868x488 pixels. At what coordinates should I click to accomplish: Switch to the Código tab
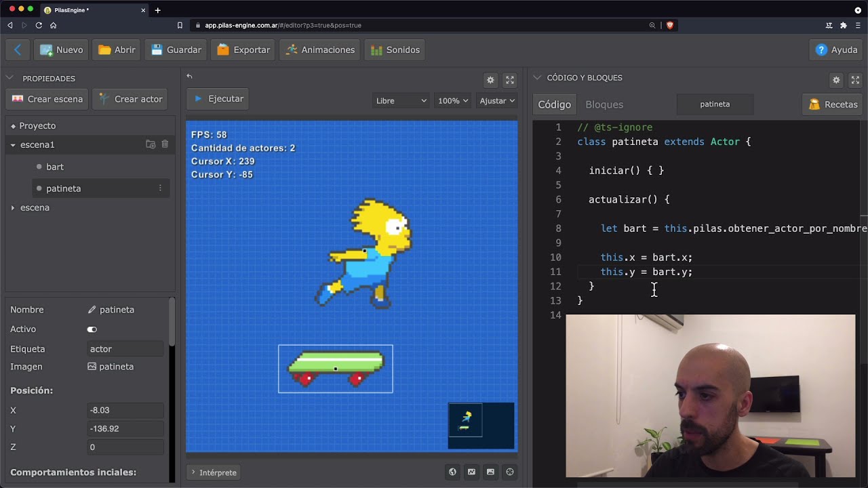(555, 104)
